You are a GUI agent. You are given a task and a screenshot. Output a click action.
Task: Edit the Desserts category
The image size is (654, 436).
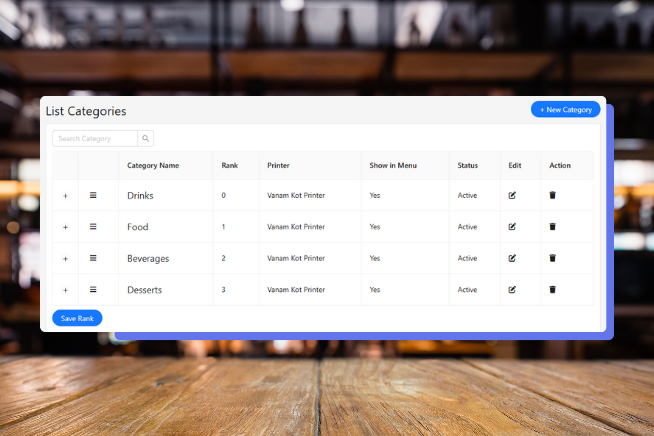coord(512,290)
